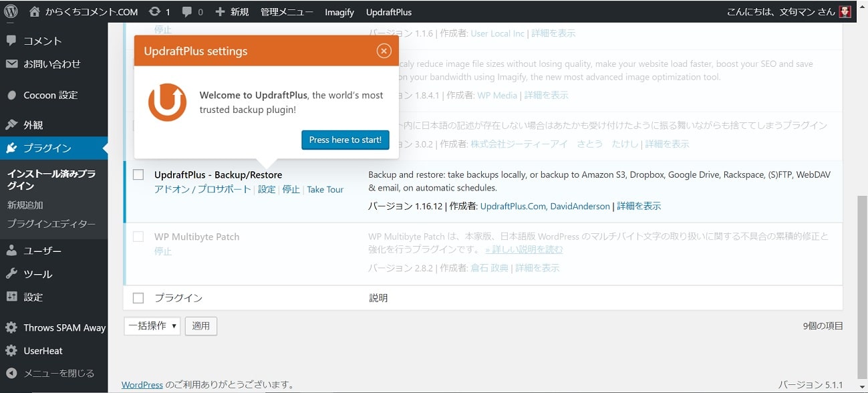The width and height of the screenshot is (868, 393).
Task: Open the ユーザー menu in sidebar
Action: 42,251
